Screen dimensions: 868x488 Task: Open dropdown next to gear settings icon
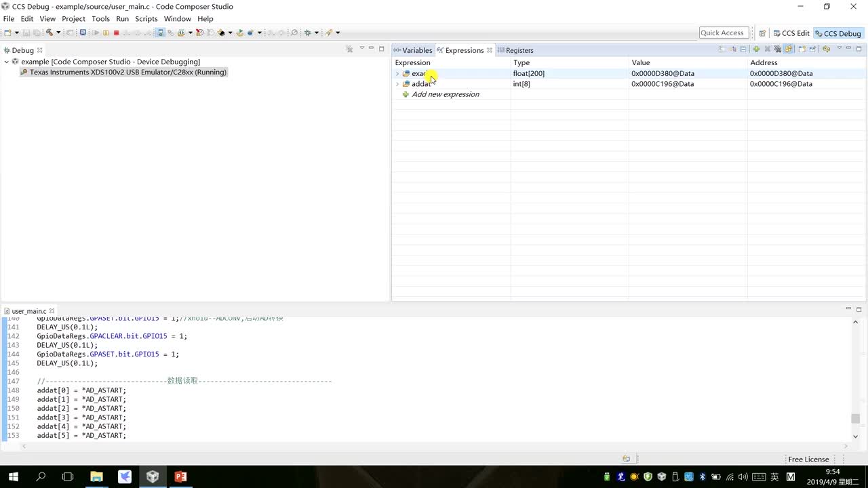[316, 33]
